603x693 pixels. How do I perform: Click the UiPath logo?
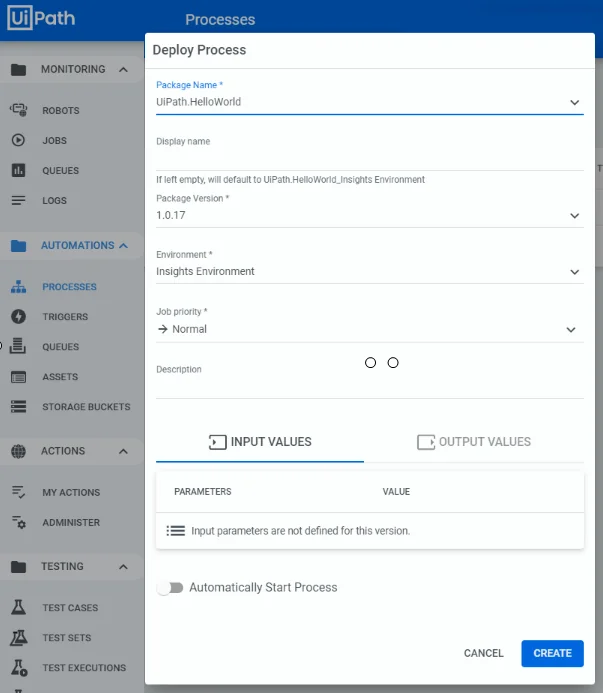click(41, 18)
